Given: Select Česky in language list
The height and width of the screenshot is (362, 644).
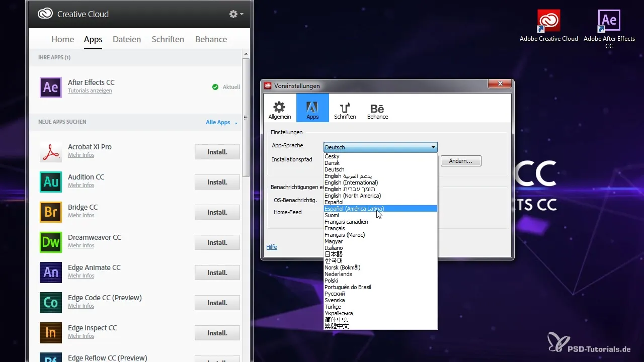Looking at the screenshot, I should (x=380, y=156).
